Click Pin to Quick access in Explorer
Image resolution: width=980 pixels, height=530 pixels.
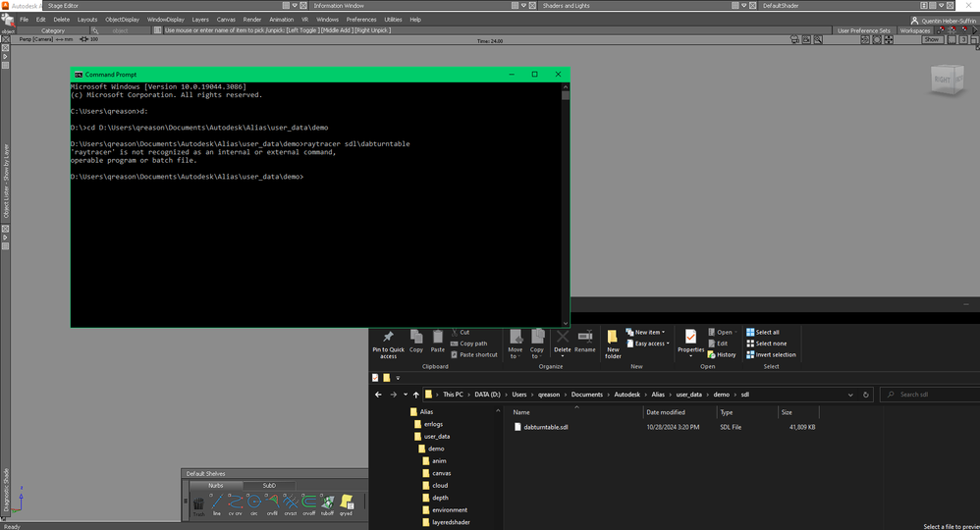click(388, 344)
